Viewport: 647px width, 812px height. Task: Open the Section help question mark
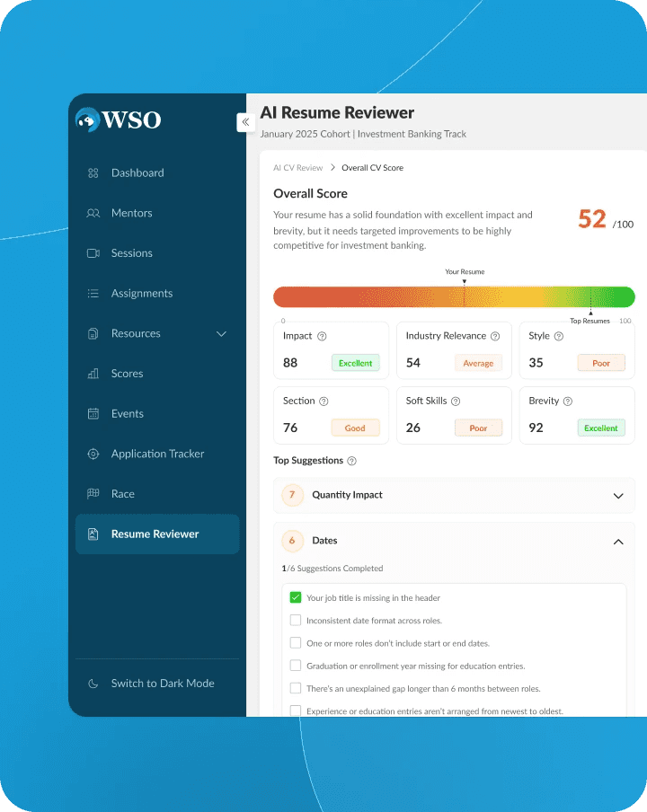click(323, 402)
